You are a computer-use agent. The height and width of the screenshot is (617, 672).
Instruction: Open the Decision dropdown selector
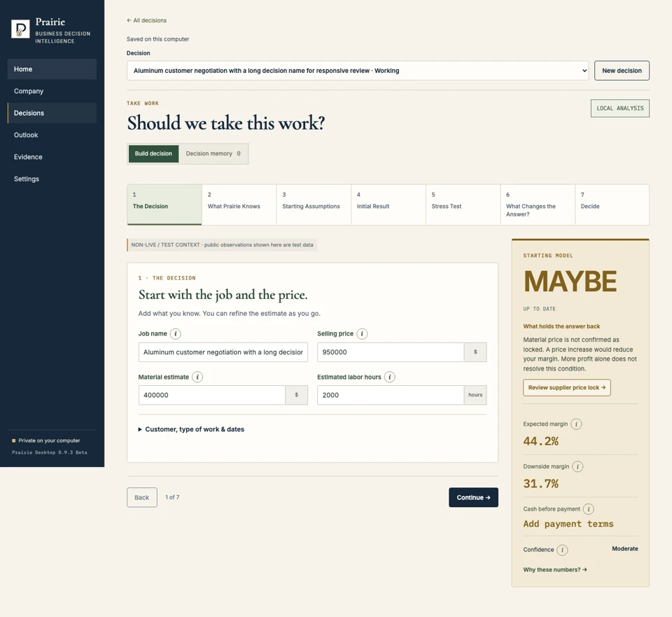click(358, 71)
